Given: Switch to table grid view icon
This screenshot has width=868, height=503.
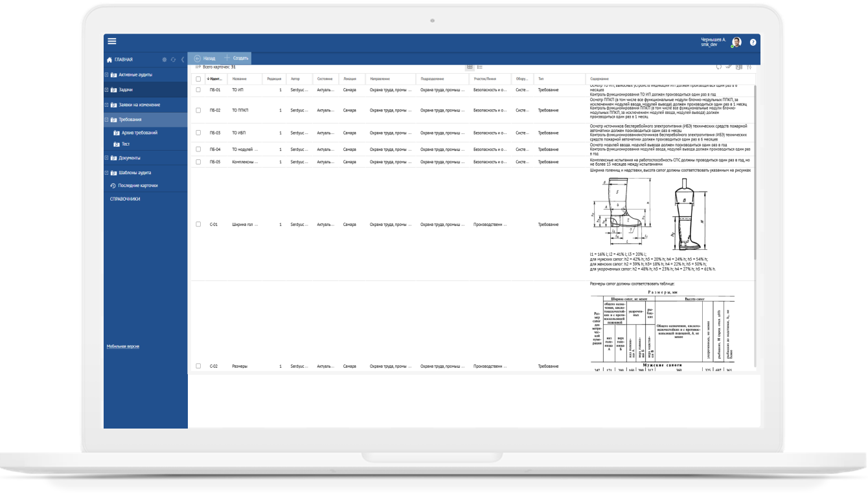Looking at the screenshot, I should 470,67.
